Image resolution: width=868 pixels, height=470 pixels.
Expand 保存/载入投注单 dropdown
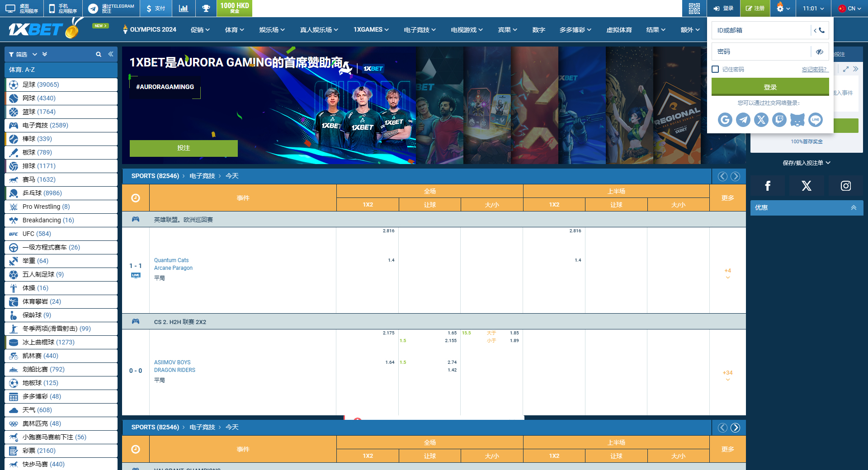point(807,163)
